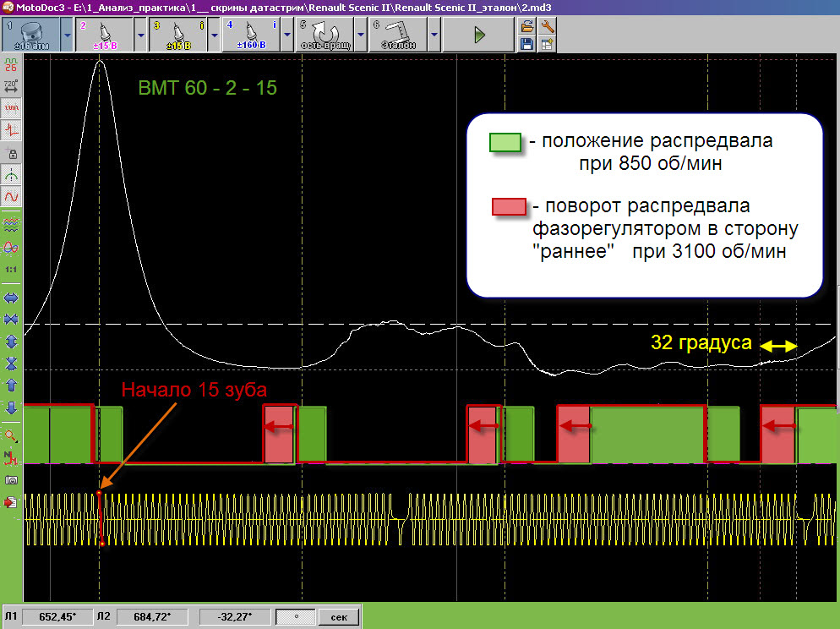The width and height of the screenshot is (840, 629).
Task: Click the green square-wave 26 icon
Action: tap(11, 66)
